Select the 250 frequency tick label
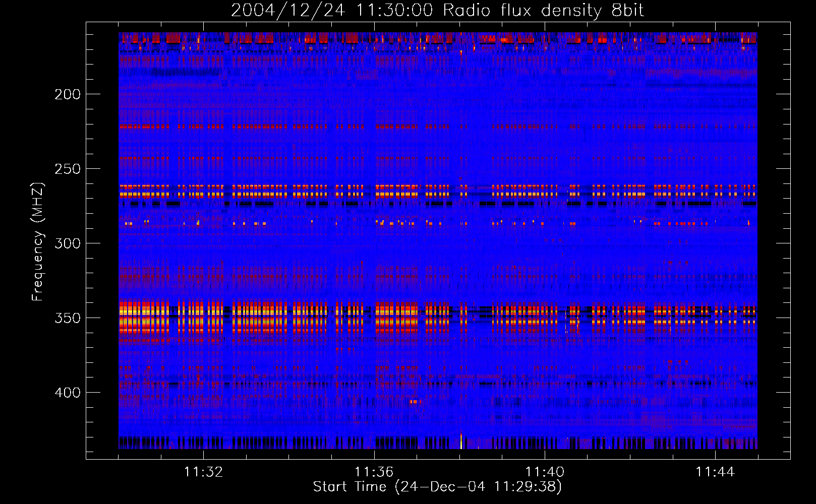Image resolution: width=816 pixels, height=504 pixels. pyautogui.click(x=68, y=169)
